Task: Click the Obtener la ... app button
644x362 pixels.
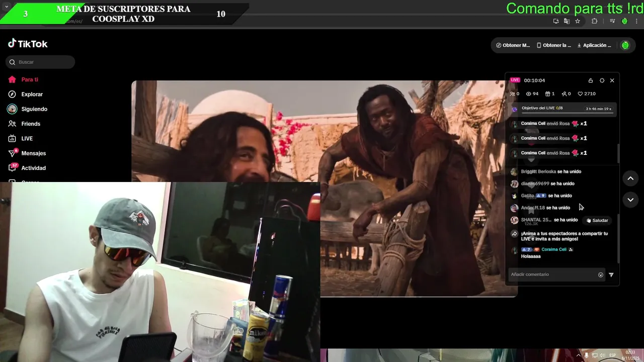Action: click(x=553, y=45)
